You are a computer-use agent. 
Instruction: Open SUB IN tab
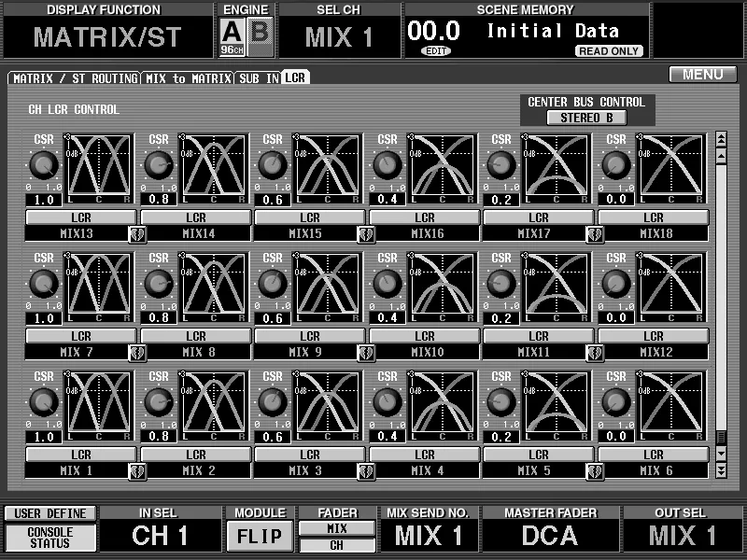tap(259, 78)
